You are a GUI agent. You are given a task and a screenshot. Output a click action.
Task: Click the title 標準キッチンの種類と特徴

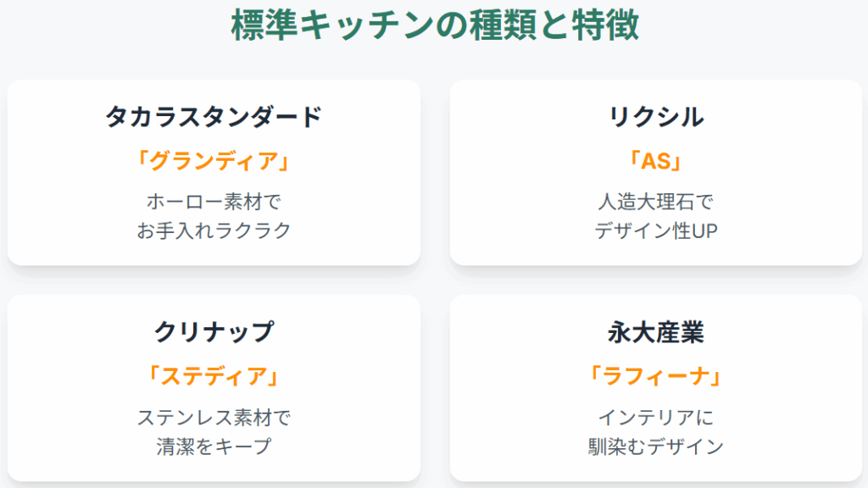point(434,25)
